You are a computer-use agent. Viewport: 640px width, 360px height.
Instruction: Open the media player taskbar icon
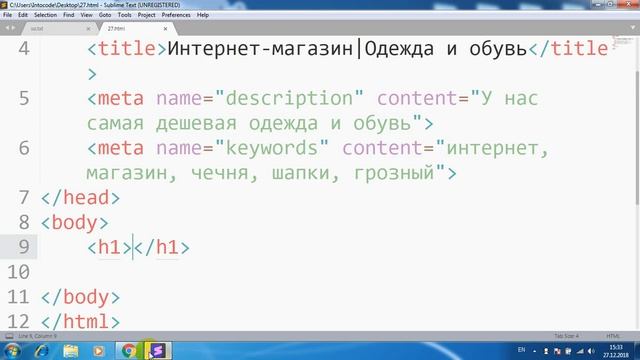(x=98, y=351)
